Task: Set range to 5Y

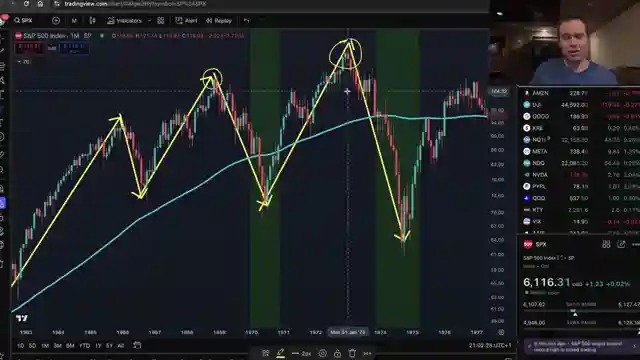Action: (x=109, y=346)
